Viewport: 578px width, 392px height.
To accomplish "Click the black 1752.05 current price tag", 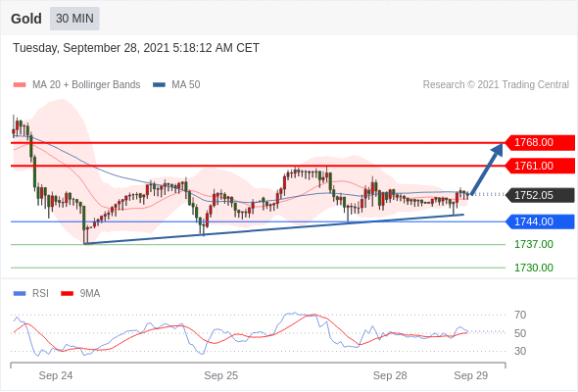I will tap(540, 195).
